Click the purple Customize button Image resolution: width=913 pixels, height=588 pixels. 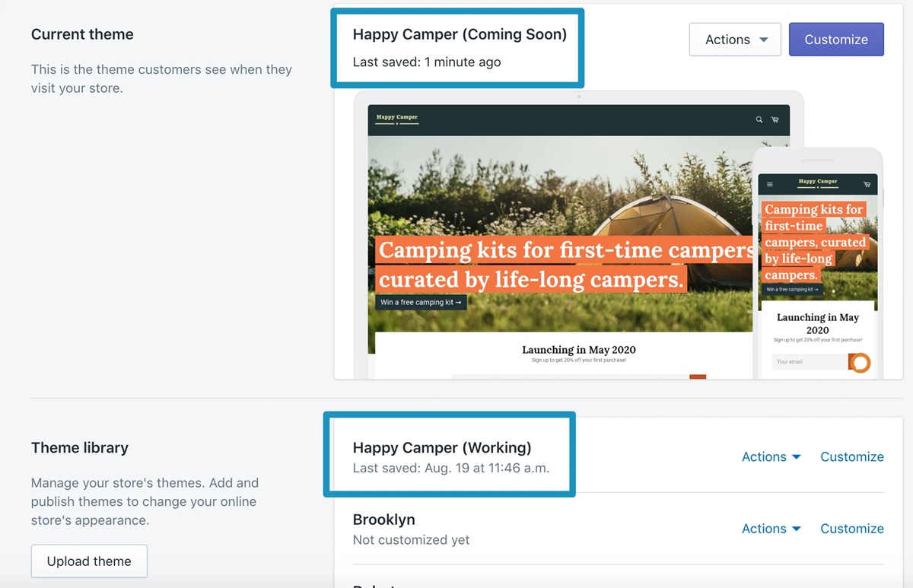point(836,40)
